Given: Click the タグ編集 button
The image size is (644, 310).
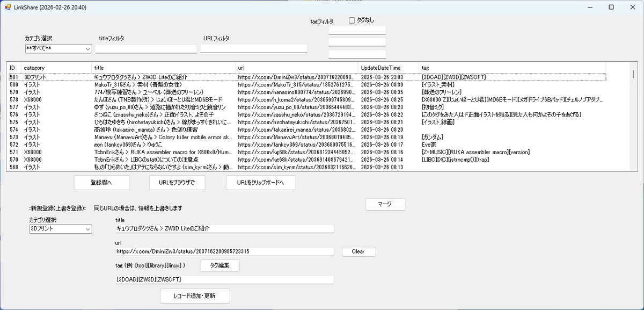Looking at the screenshot, I should click(220, 265).
